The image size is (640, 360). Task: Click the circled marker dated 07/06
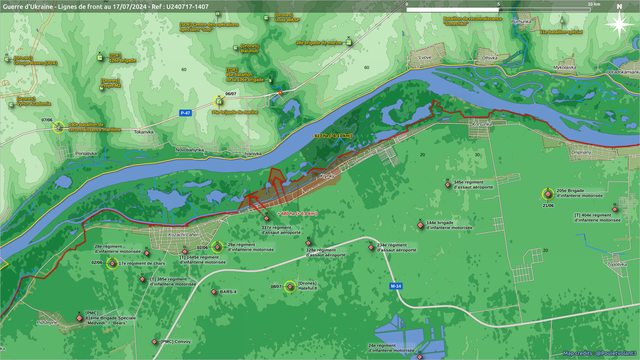click(x=59, y=127)
